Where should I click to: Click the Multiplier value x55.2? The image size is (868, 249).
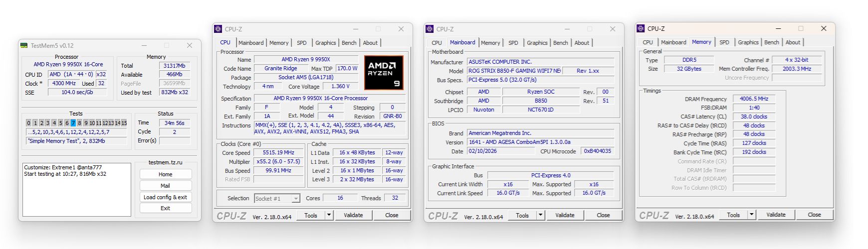(x=278, y=161)
